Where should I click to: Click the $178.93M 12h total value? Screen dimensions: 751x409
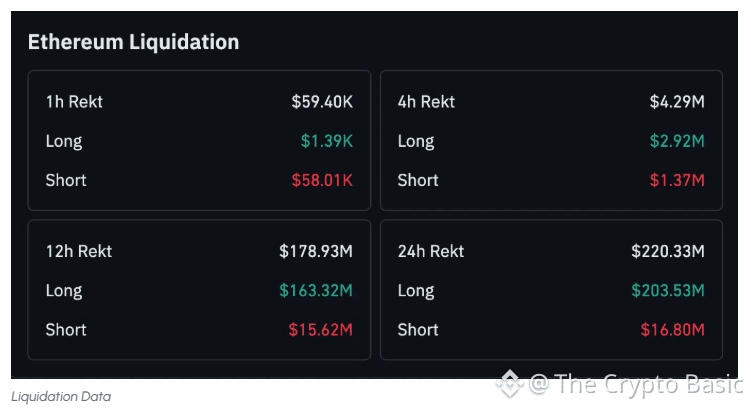pyautogui.click(x=316, y=251)
